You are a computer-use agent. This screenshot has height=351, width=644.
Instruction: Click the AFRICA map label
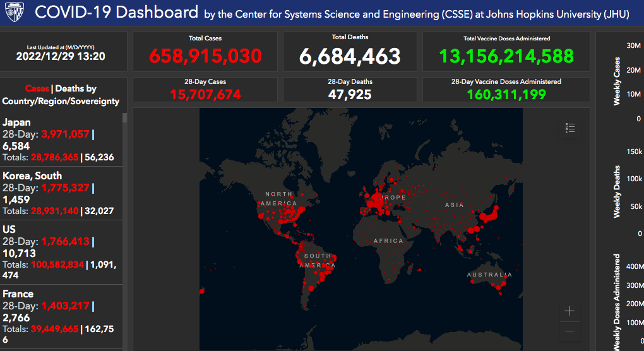click(388, 241)
